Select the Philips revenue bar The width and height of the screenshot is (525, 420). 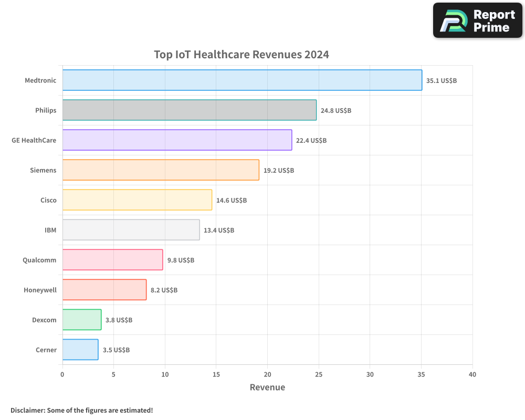189,110
